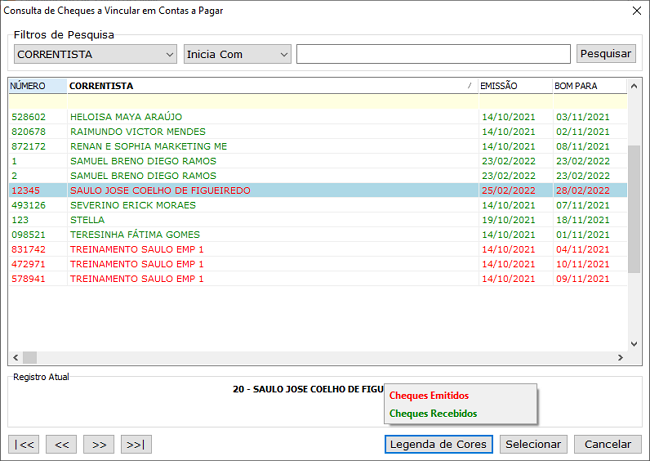Go to first record navigation button
The image size is (650, 461).
tap(23, 444)
